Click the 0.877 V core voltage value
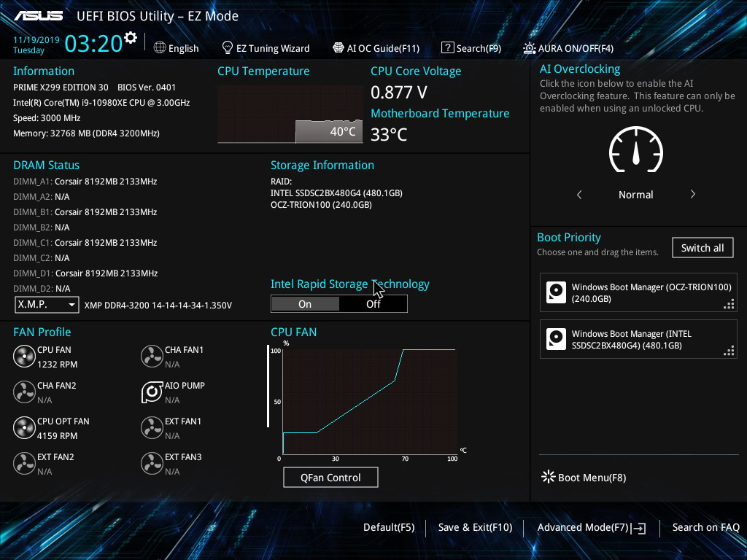747x560 pixels. [x=399, y=93]
